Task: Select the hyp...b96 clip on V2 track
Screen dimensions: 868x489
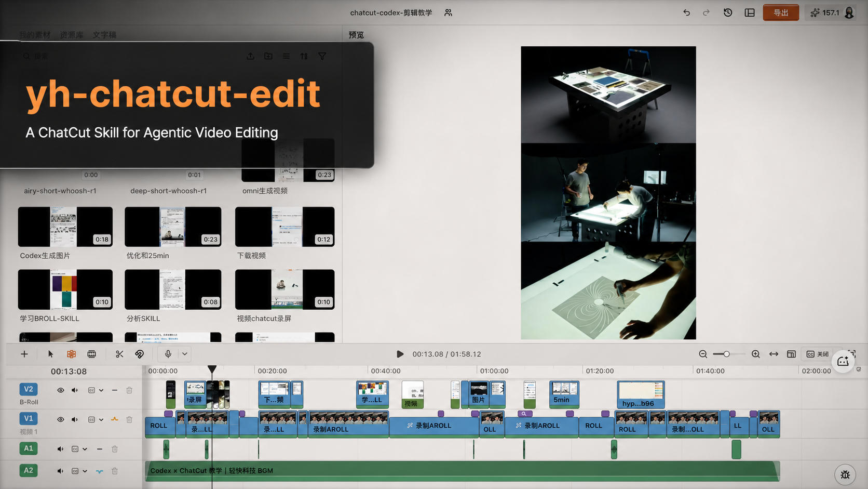Action: pos(641,394)
